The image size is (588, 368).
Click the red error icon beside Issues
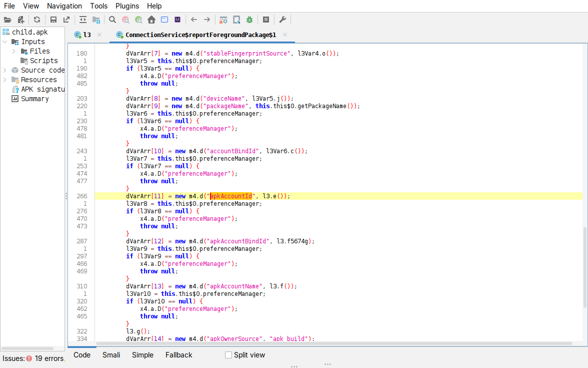point(29,358)
